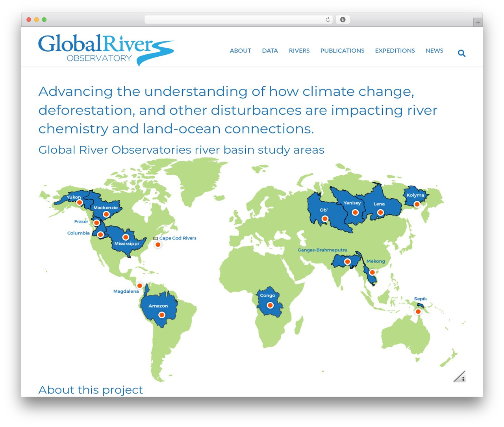Open the Data menu
The image size is (504, 427).
[270, 51]
